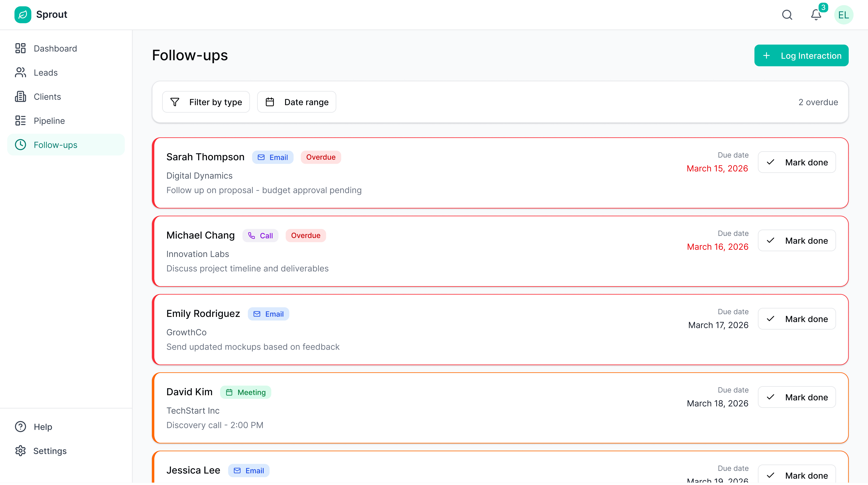Image resolution: width=868 pixels, height=485 pixels.
Task: Click Email tag on Emily Rodriguez card
Action: [268, 314]
